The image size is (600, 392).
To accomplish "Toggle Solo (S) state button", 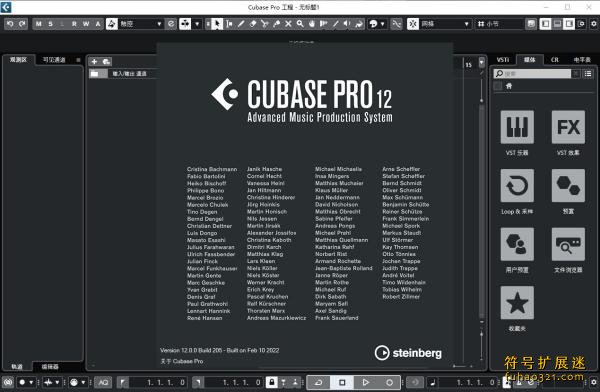I will pyautogui.click(x=51, y=24).
